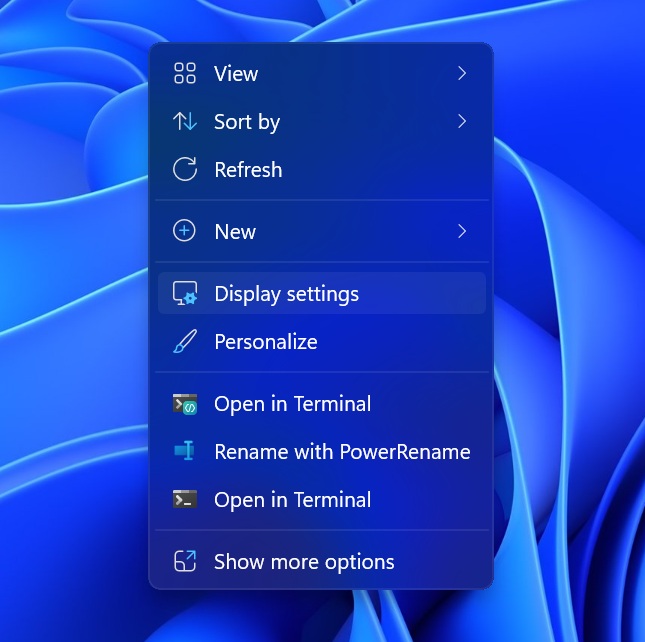Choose Open in Terminal below PowerRename entry

pos(322,500)
